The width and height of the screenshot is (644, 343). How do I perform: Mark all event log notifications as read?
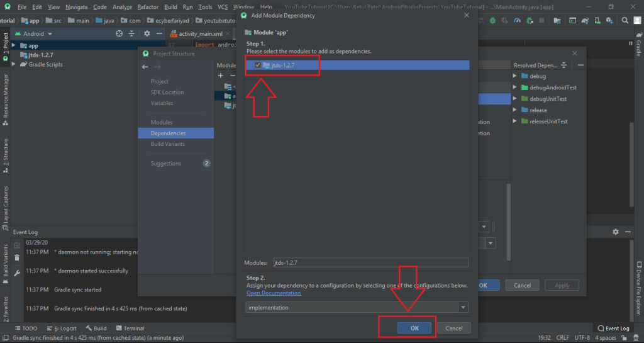17,244
